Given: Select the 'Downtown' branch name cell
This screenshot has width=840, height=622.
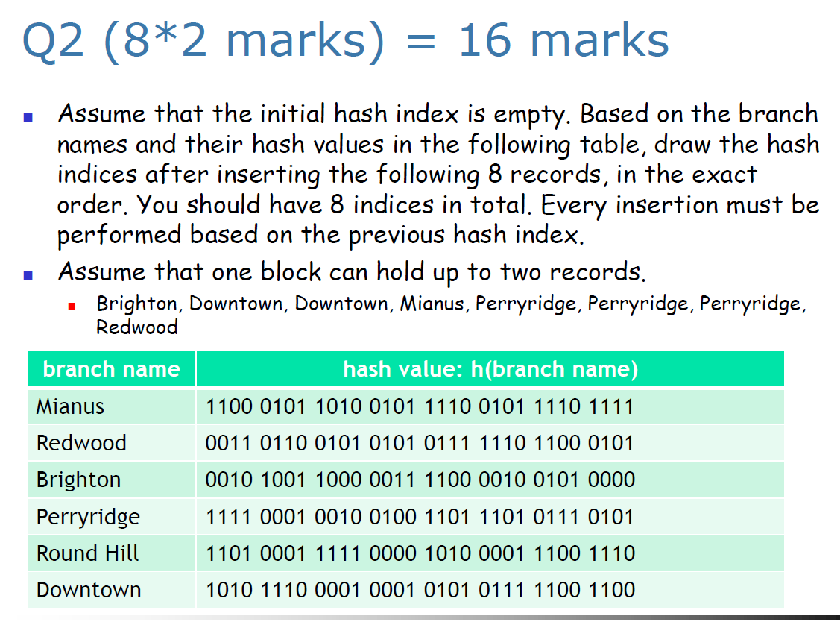Looking at the screenshot, I should pos(88,590).
